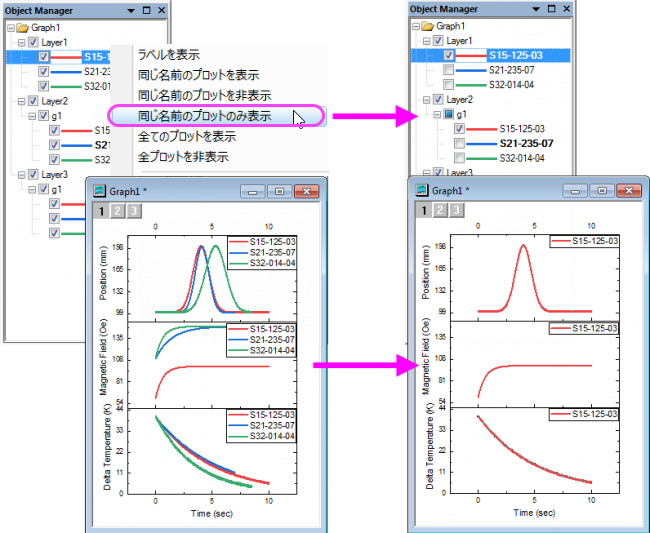Close the right Object Manager panel
Viewport: 650px width, 533px height.
pyautogui.click(x=567, y=9)
